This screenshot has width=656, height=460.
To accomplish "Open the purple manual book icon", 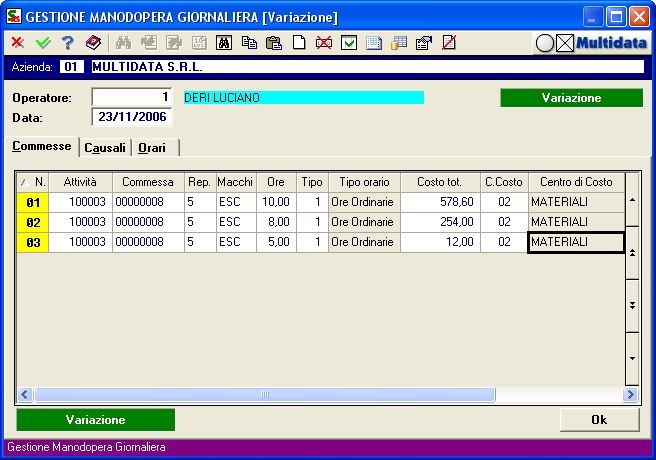I will [93, 43].
